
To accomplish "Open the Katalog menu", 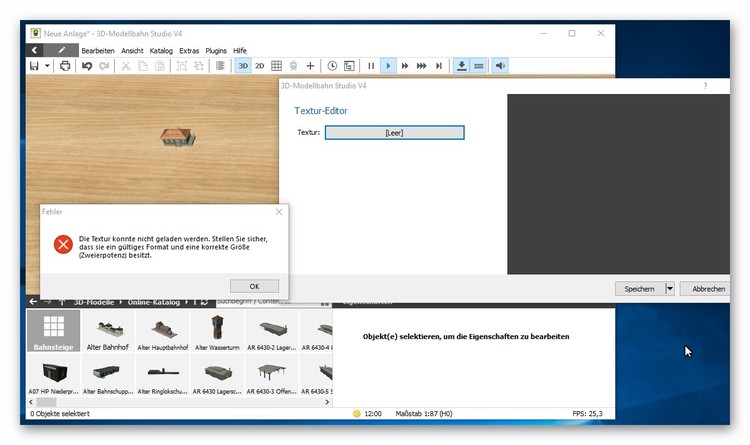I will pos(160,50).
